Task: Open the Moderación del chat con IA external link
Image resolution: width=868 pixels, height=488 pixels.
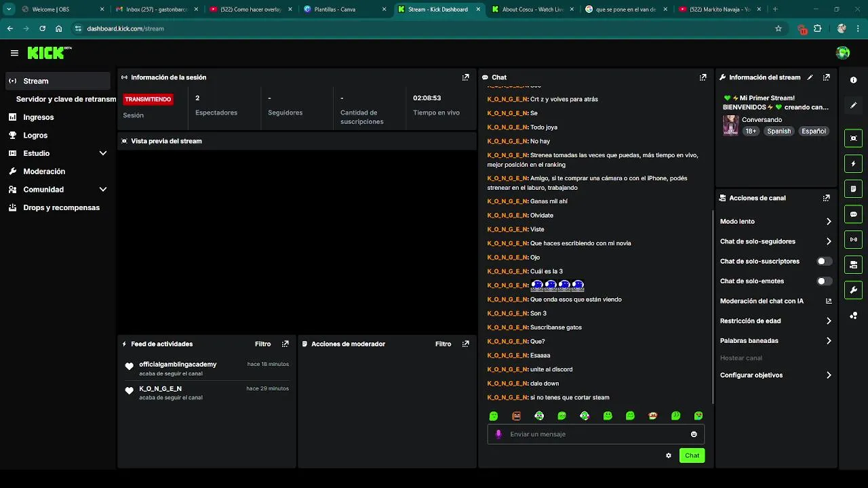Action: click(x=829, y=301)
